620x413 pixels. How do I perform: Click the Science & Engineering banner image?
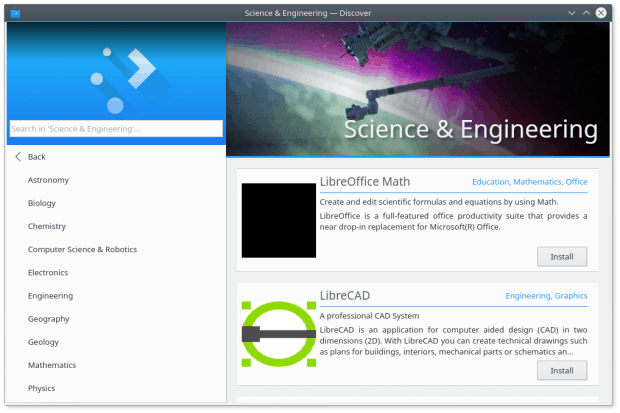418,89
